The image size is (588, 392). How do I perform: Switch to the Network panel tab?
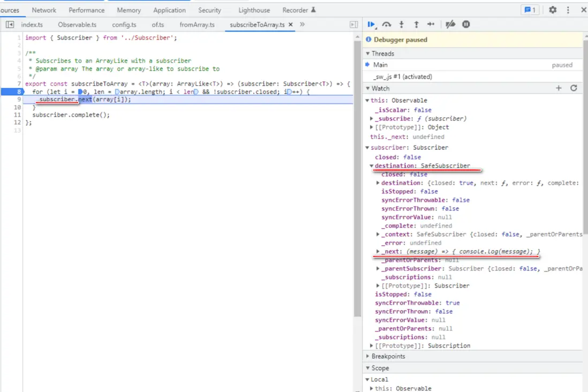pyautogui.click(x=44, y=10)
